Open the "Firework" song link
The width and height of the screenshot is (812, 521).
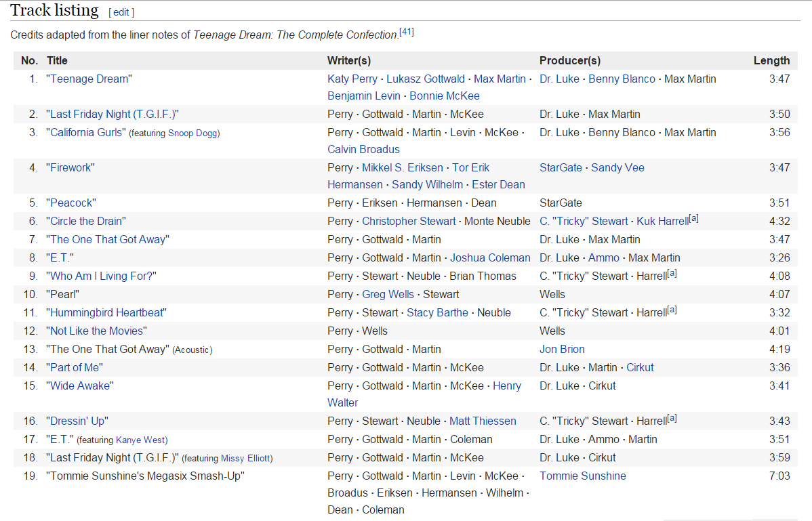pos(70,167)
